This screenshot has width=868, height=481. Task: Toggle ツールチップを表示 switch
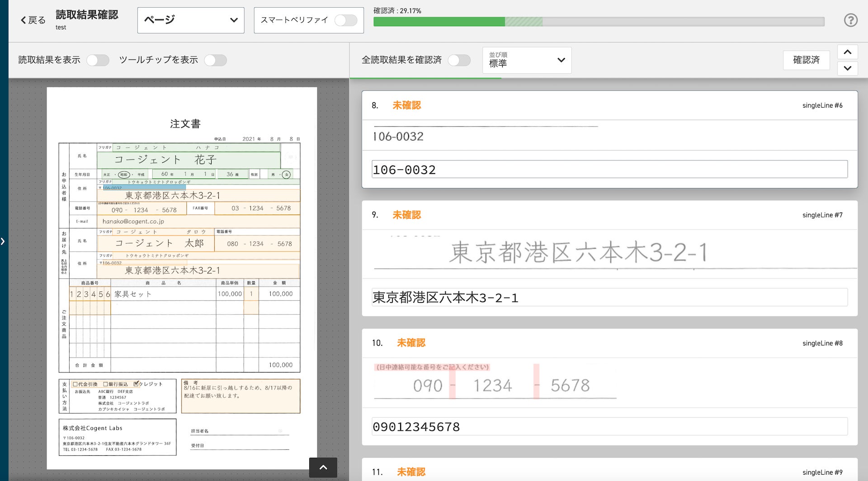point(215,60)
